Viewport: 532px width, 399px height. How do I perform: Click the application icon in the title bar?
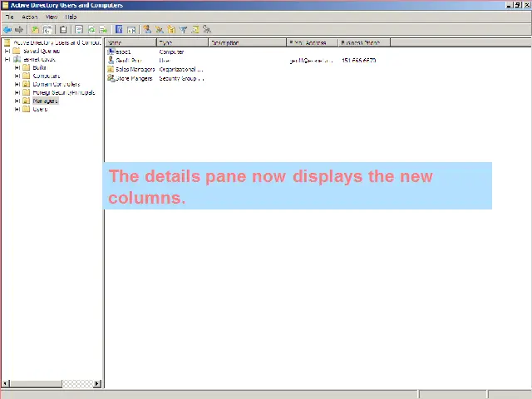[x=6, y=5]
